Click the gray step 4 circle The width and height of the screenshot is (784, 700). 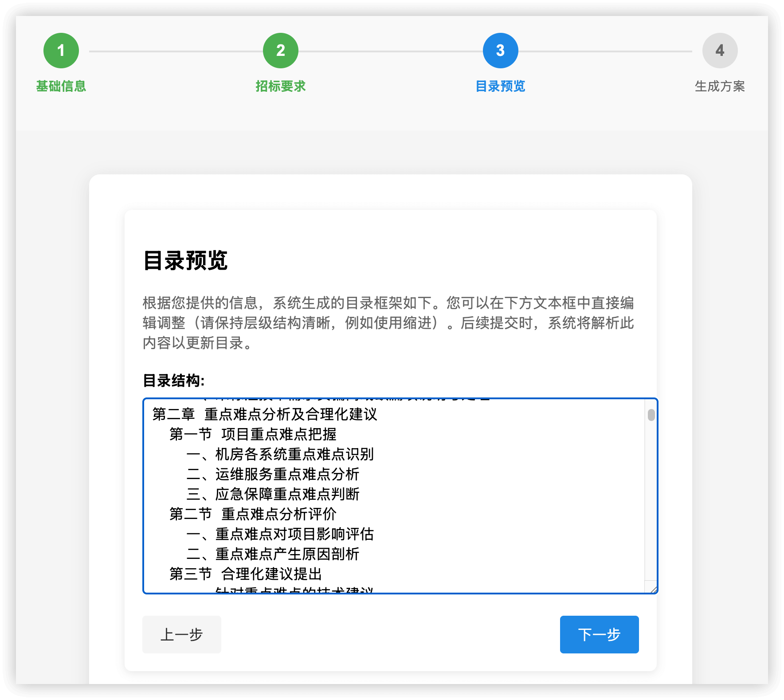(720, 51)
